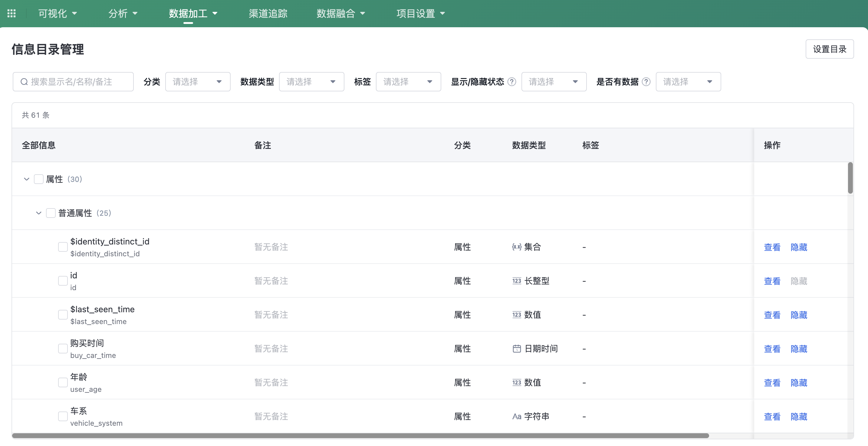This screenshot has height=446, width=868.
Task: Focus the 搜索显示名/名称/备注 search field
Action: [x=73, y=82]
